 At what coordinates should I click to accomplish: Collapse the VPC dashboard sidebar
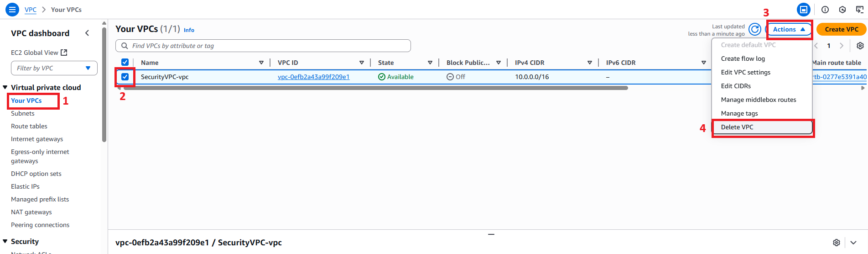(x=87, y=33)
